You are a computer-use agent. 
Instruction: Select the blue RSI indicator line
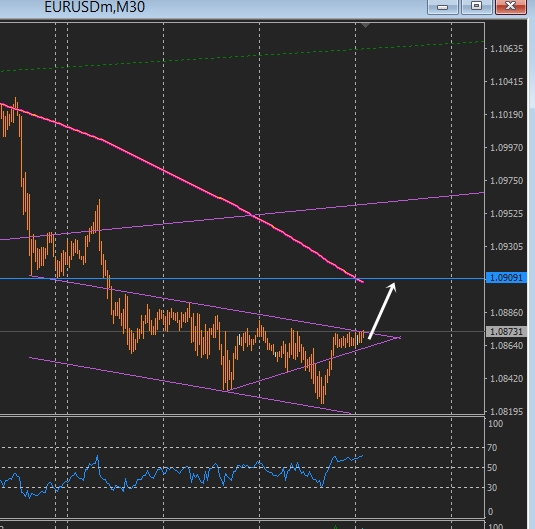tap(181, 473)
